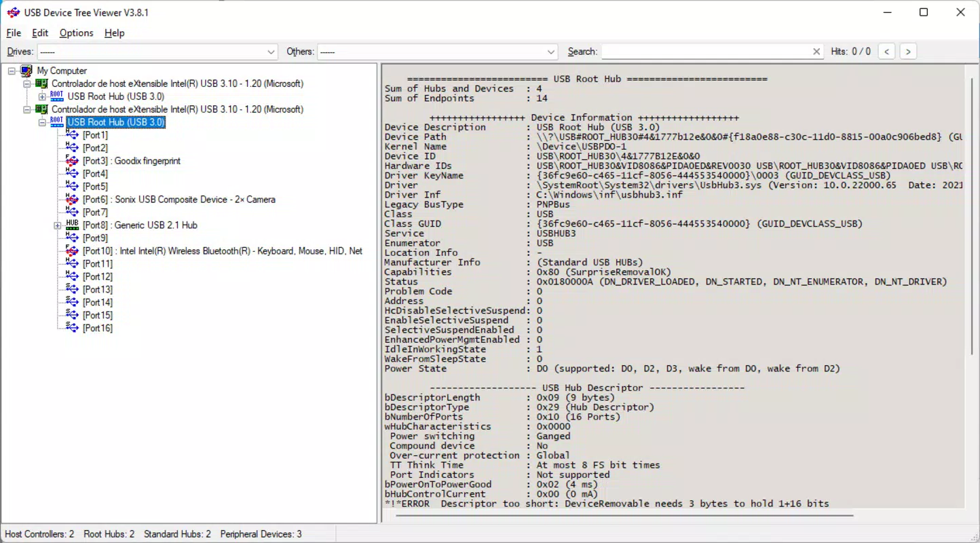This screenshot has width=980, height=543.
Task: Collapse the My Computer node
Action: coord(12,71)
